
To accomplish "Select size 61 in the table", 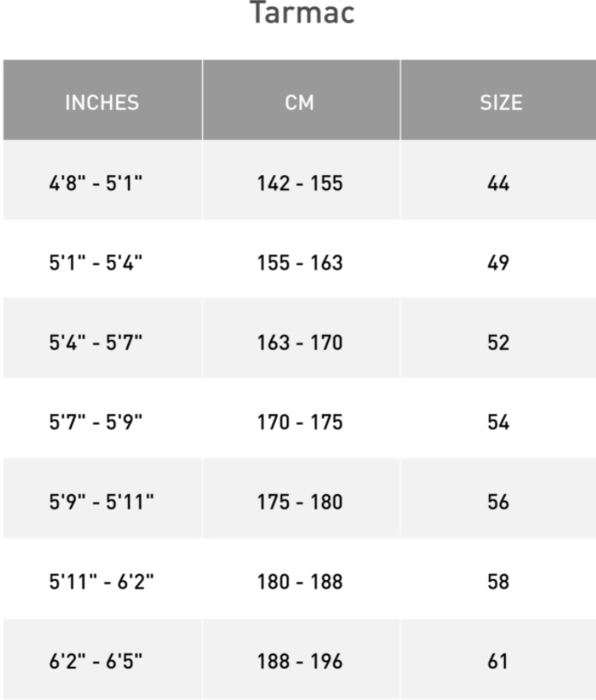I will click(x=499, y=661).
